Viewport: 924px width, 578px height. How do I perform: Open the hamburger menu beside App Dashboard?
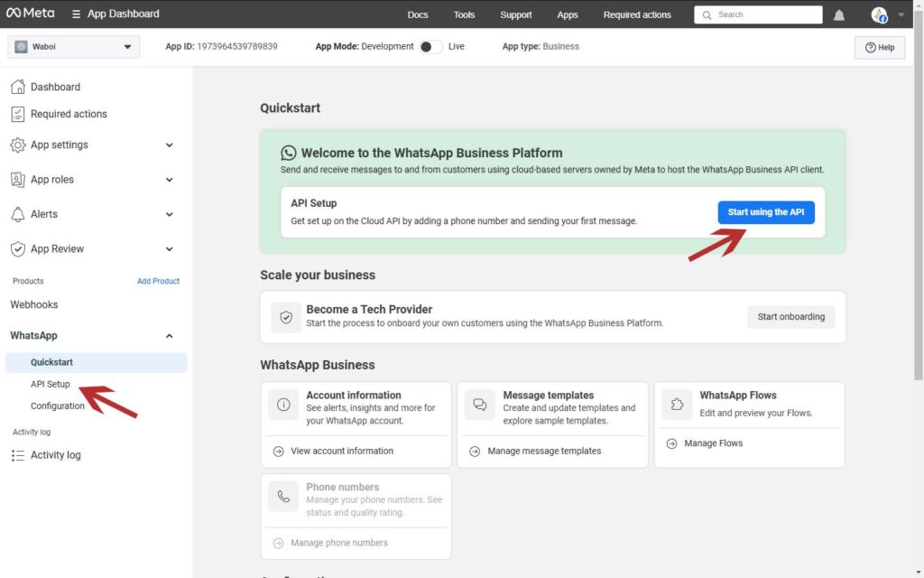76,14
